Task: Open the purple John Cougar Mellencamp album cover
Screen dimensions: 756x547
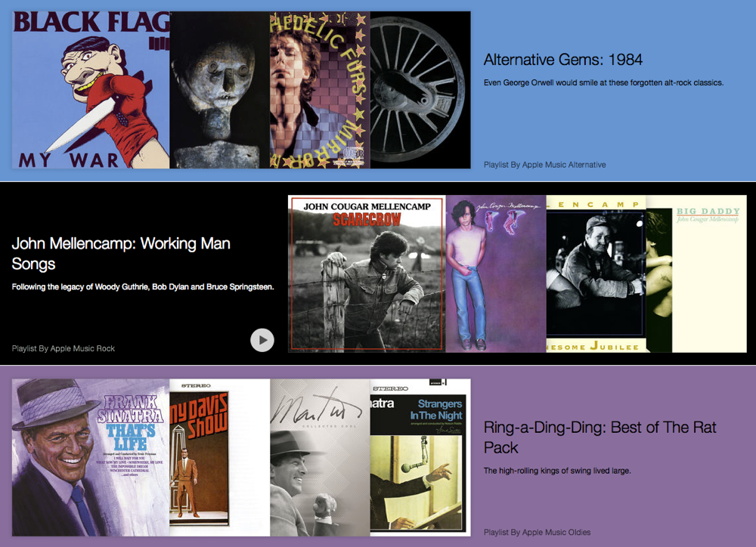Action: 496,273
